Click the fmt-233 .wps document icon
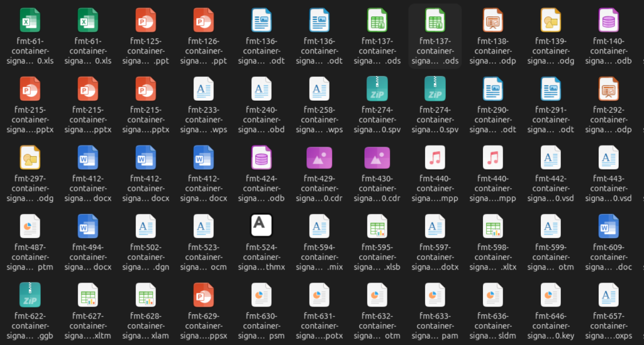 coord(204,89)
